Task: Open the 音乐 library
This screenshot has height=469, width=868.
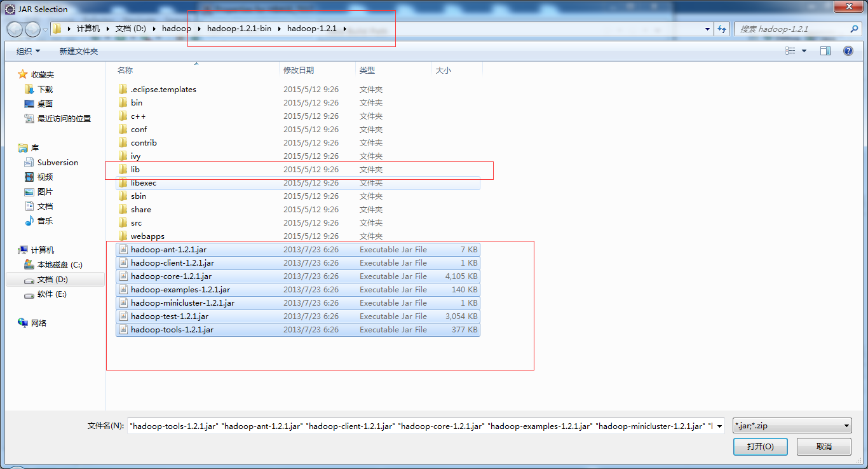Action: [39, 221]
